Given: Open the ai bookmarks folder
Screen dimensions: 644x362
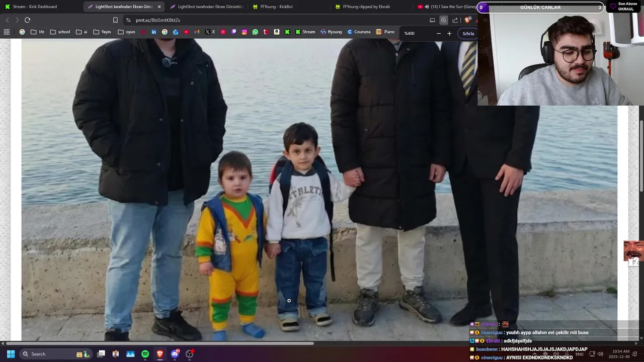Looking at the screenshot, I should (82, 32).
